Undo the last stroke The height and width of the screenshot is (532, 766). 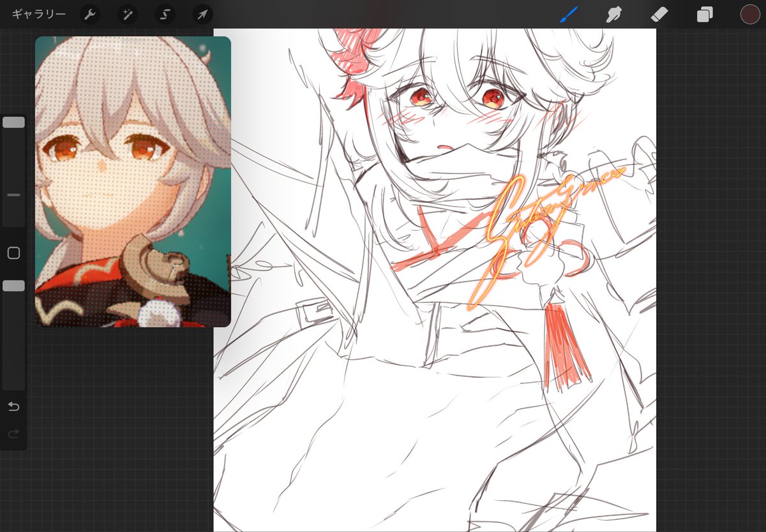13,406
